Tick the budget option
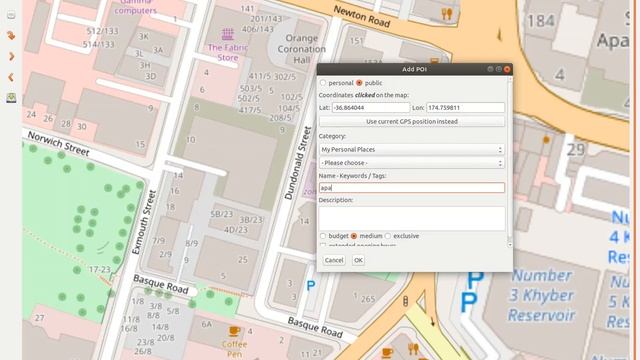This screenshot has height=360, width=640. pyautogui.click(x=323, y=236)
